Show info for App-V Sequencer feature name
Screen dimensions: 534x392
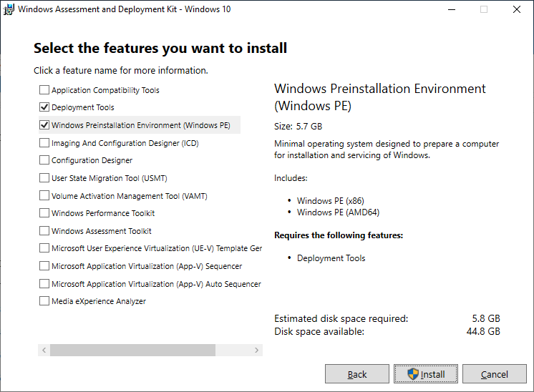pyautogui.click(x=147, y=266)
